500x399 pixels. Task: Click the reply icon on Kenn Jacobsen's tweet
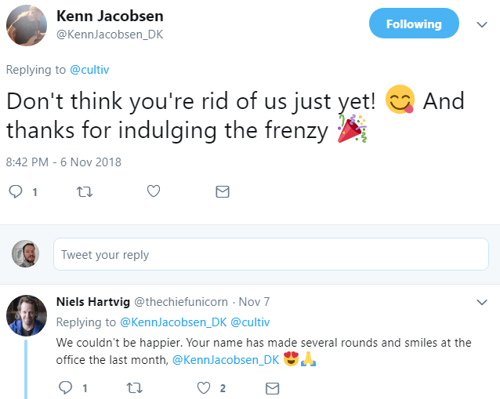15,192
